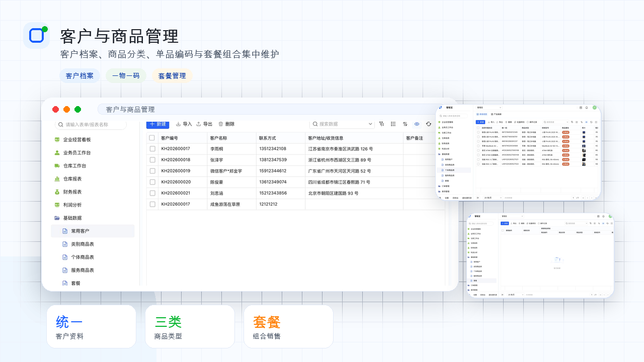Screen dimensions: 644x362
Task: Click the filter icon in main toolbar
Action: click(x=381, y=124)
